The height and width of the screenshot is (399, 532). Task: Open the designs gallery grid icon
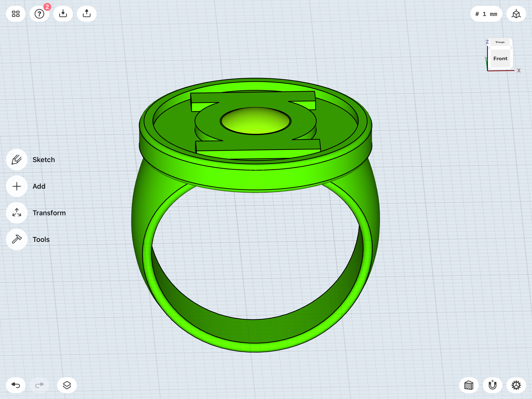click(16, 14)
